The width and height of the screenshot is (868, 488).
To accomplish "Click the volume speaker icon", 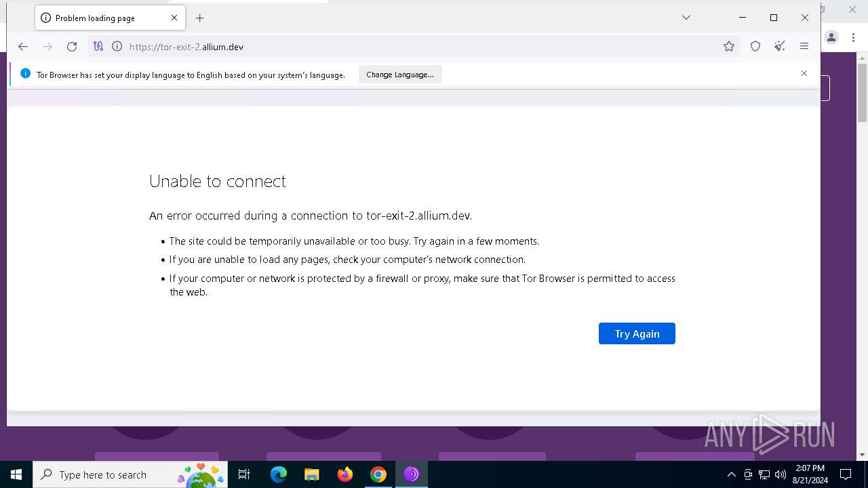I will click(781, 474).
